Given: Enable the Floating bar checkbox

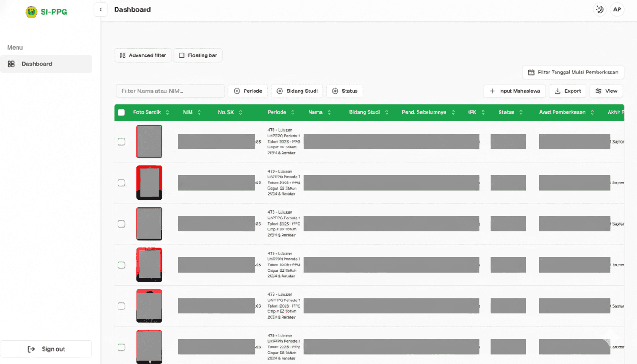Looking at the screenshot, I should 182,55.
